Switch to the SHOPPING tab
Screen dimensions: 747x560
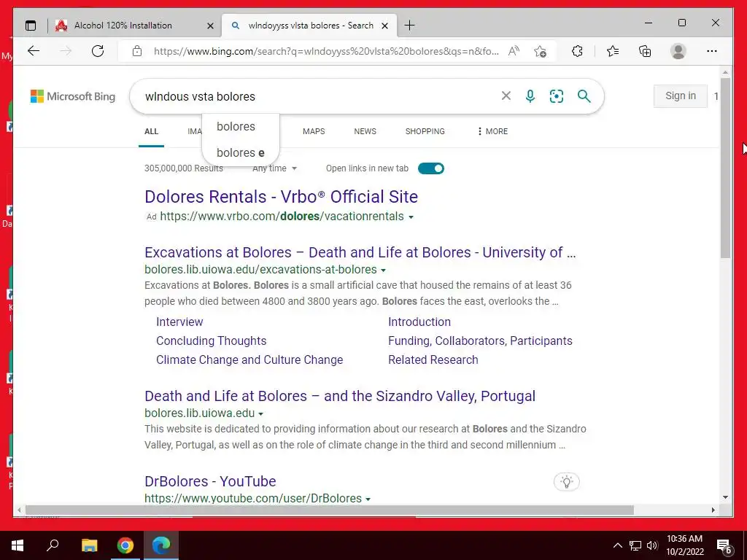[x=425, y=131]
